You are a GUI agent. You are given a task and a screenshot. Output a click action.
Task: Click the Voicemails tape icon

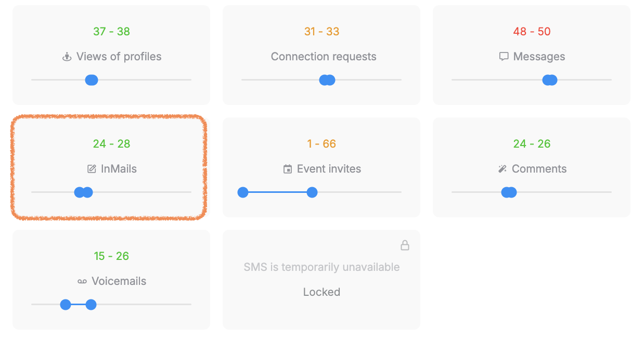(82, 281)
